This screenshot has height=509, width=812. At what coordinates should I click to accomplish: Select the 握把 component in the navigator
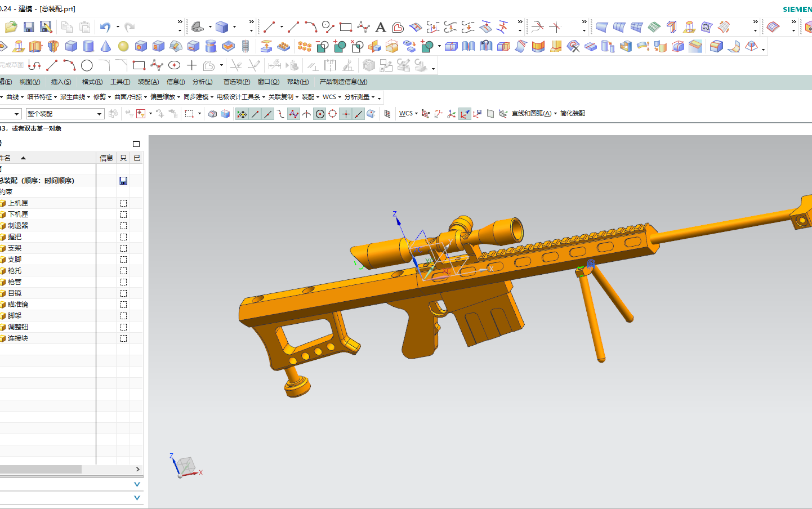(x=15, y=237)
